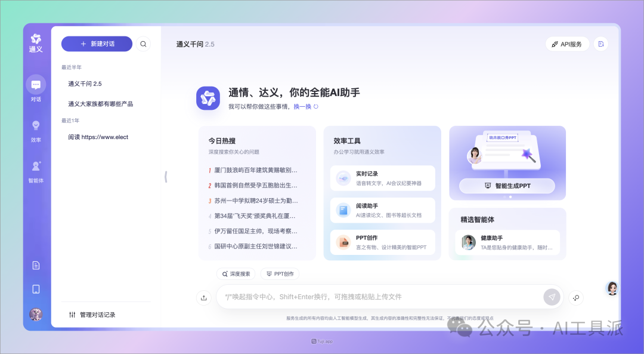Click the API服务 button

tap(567, 44)
